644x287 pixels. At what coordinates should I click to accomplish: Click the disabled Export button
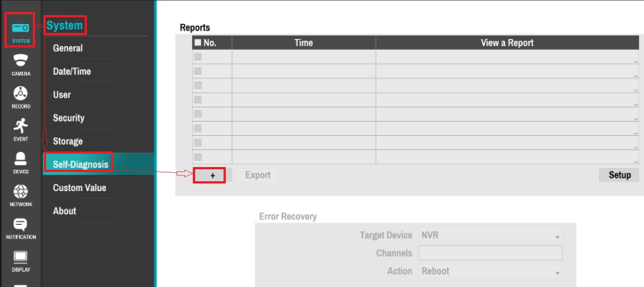pyautogui.click(x=257, y=175)
